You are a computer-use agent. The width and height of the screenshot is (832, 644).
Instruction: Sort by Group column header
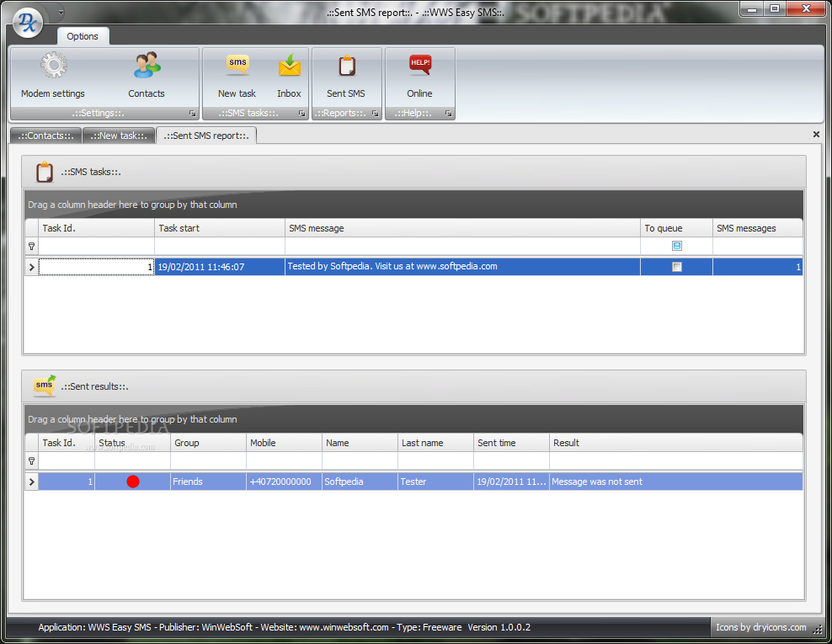pos(209,443)
